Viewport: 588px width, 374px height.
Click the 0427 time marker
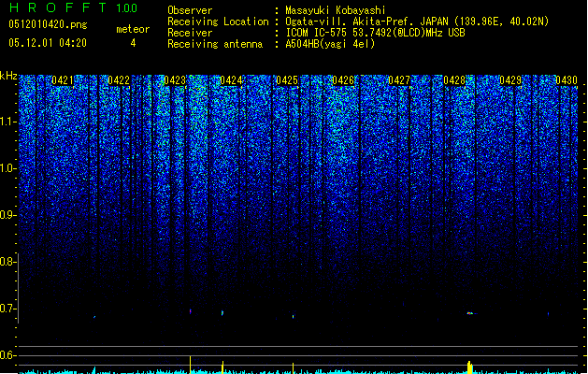click(x=399, y=80)
